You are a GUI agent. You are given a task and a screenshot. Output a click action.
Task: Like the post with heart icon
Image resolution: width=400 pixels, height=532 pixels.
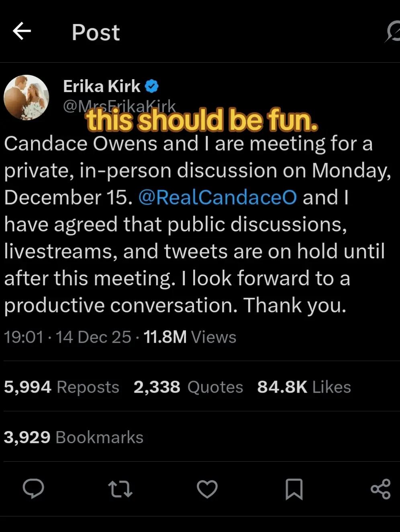tap(207, 489)
